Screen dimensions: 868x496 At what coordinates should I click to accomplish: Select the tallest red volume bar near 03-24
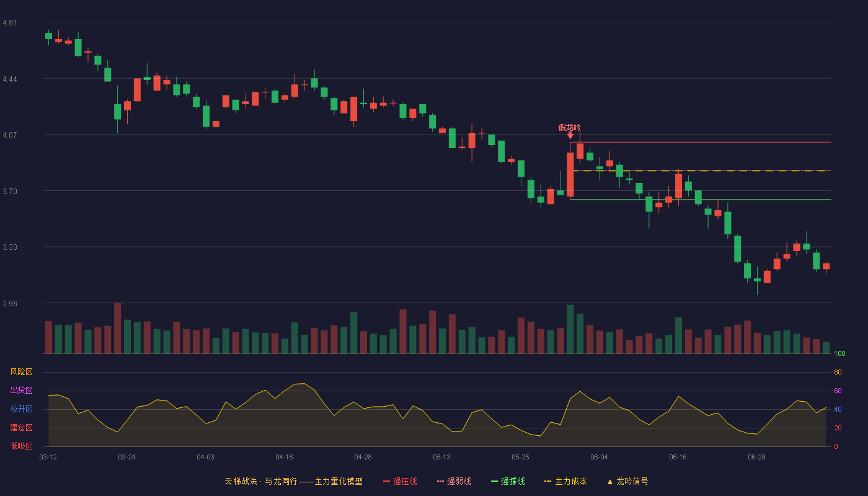pyautogui.click(x=117, y=328)
